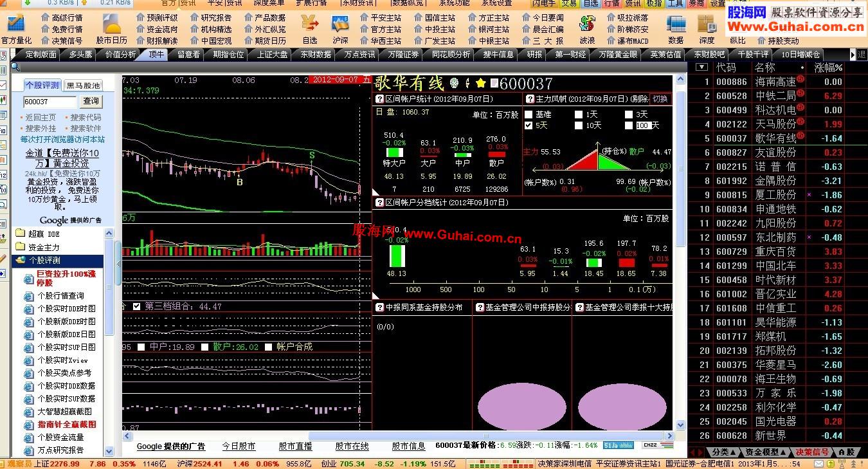Open the 股市日历 calendar icon
Screen dimensions: 868x469
(x=112, y=24)
